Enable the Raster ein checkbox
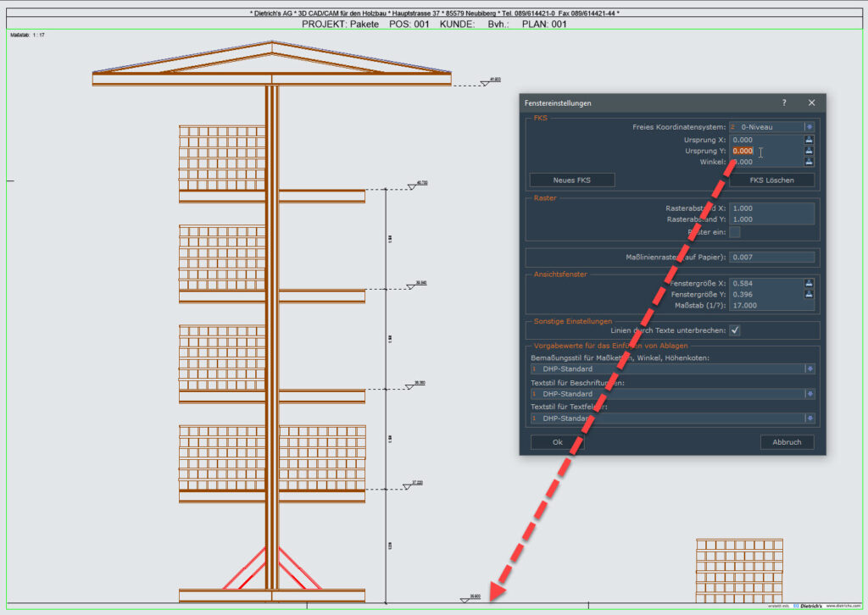 (735, 231)
